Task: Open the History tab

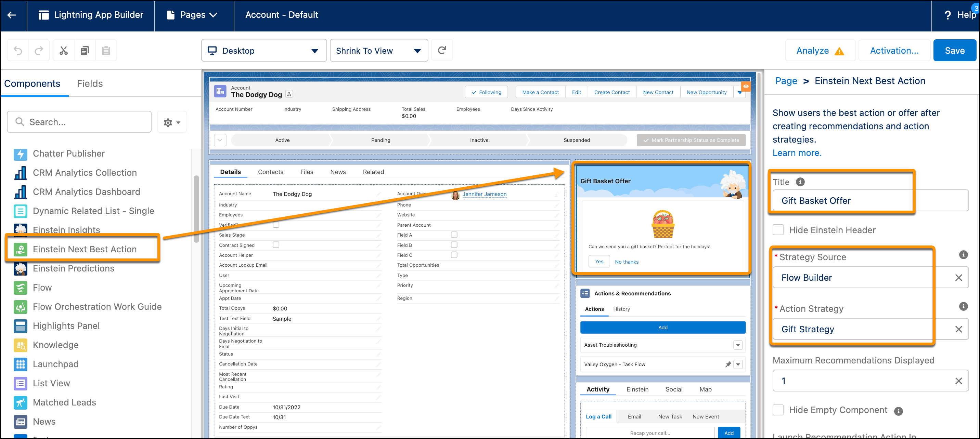Action: (621, 309)
